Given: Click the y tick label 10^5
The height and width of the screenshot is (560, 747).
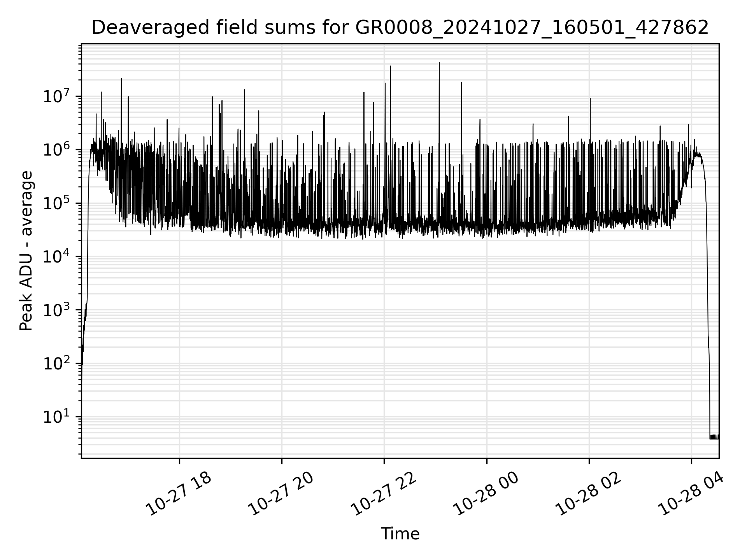Looking at the screenshot, I should tap(57, 203).
